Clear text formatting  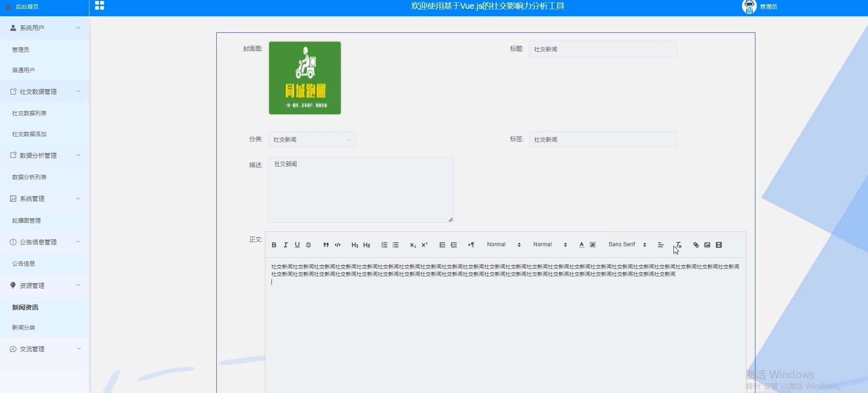pyautogui.click(x=678, y=245)
